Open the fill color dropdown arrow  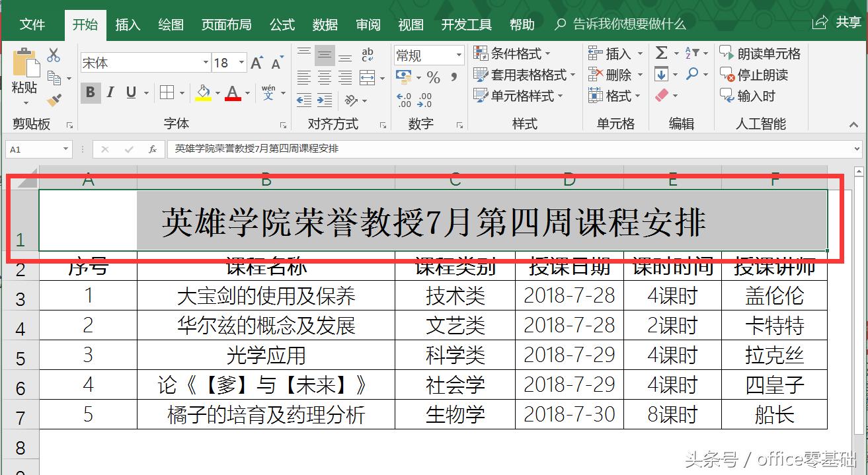(x=217, y=92)
